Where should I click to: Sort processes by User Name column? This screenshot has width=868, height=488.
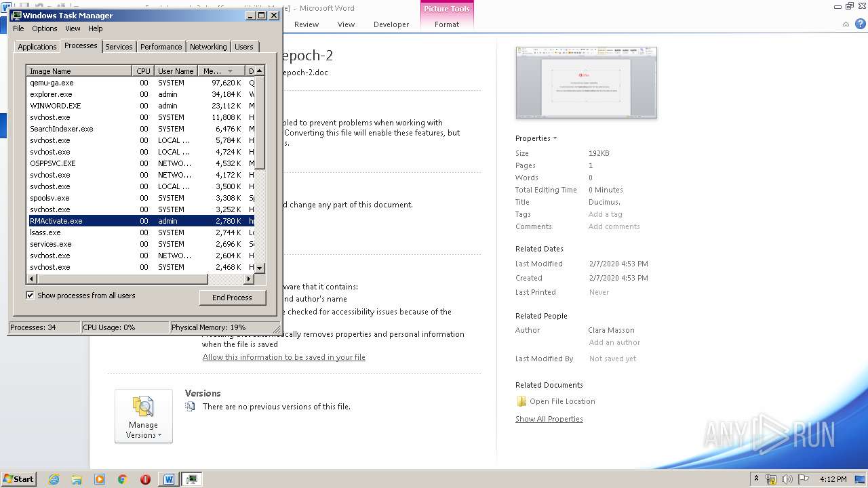(x=176, y=71)
